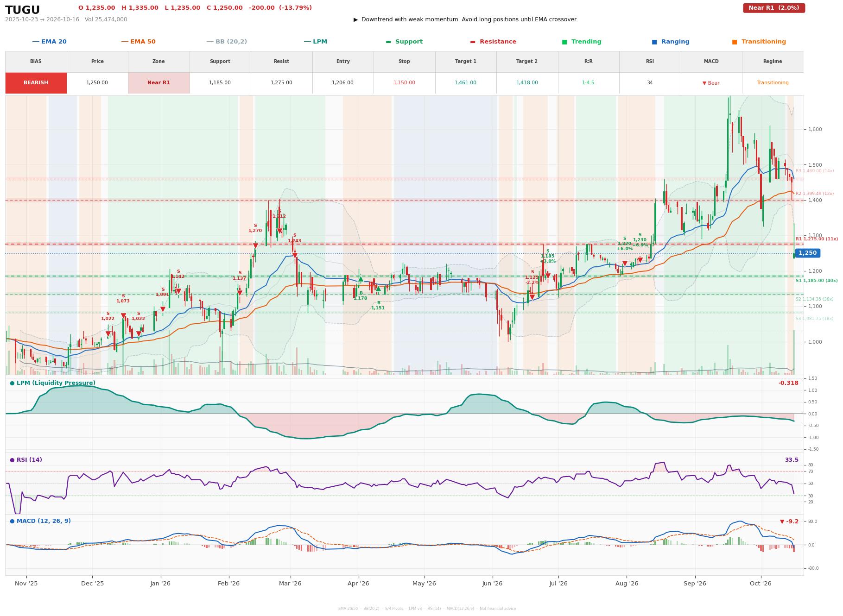Click the buy marker labeled B 1,178

[361, 279]
